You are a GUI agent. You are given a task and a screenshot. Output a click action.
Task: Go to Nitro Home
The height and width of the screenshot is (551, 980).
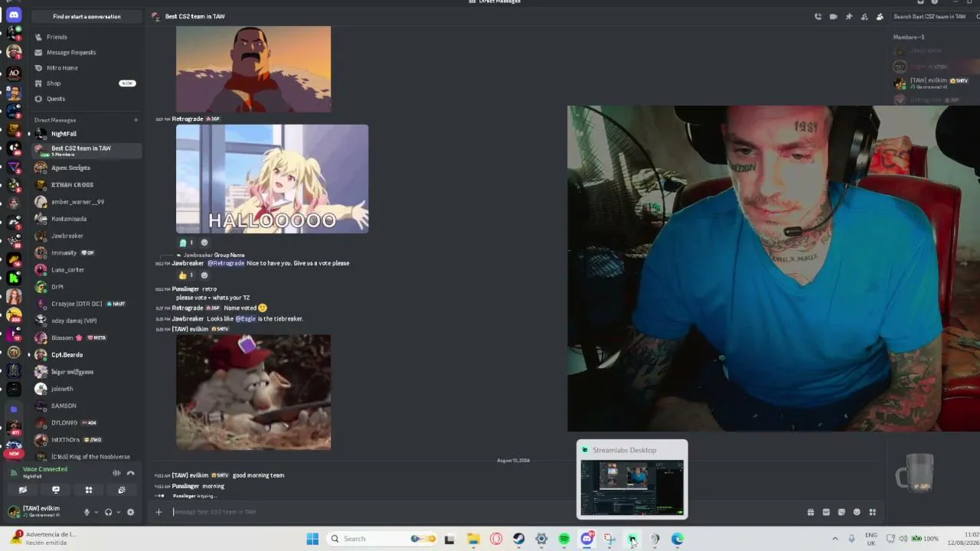coord(86,67)
